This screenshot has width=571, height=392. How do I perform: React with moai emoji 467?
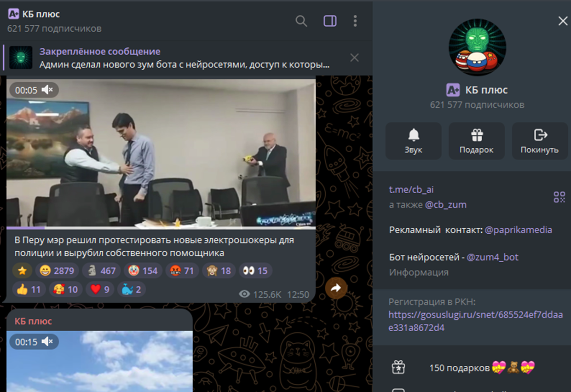101,271
